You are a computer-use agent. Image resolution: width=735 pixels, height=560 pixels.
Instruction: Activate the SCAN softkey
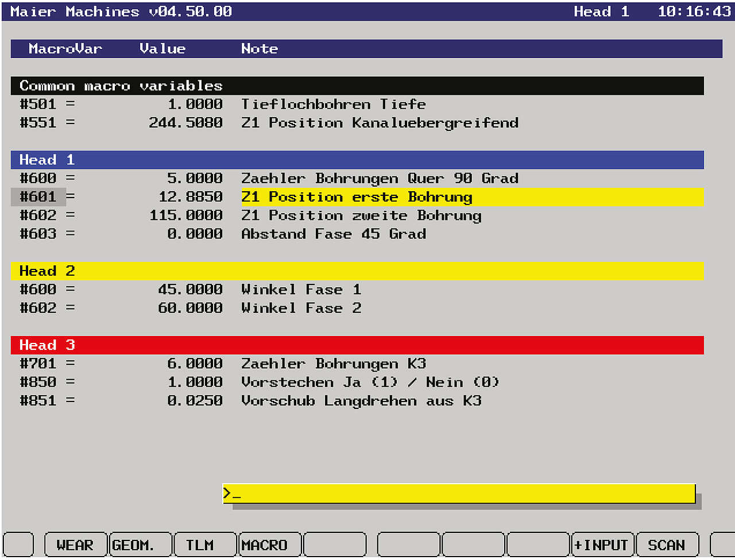[x=667, y=544]
